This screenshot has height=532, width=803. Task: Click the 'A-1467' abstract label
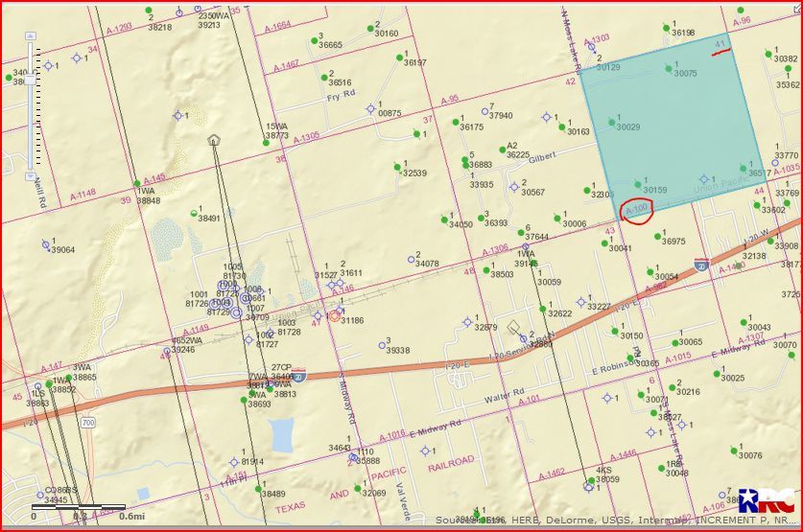286,66
